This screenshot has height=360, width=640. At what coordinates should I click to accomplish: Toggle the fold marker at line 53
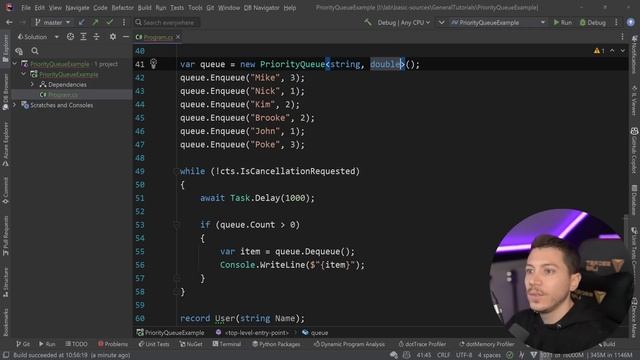(176, 225)
